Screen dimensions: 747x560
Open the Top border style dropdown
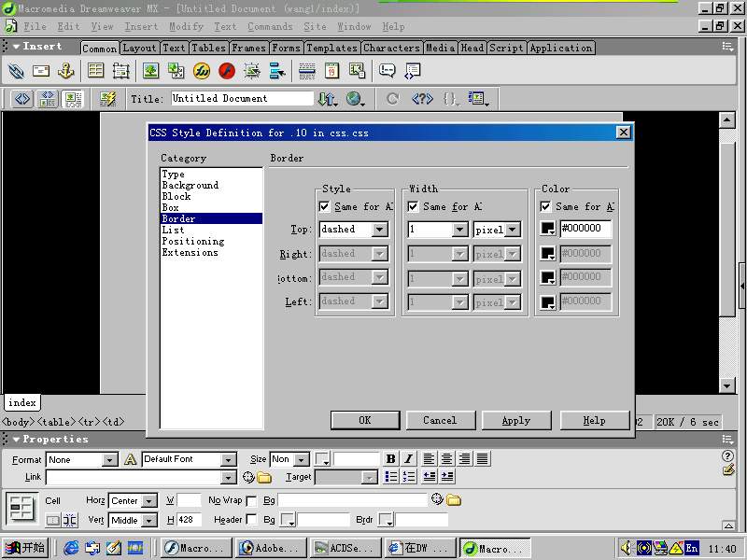coord(379,230)
